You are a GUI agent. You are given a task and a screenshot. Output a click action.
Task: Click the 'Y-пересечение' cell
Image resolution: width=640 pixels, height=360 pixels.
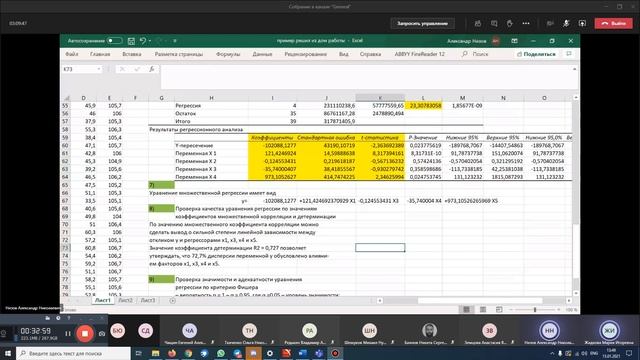[211, 145]
